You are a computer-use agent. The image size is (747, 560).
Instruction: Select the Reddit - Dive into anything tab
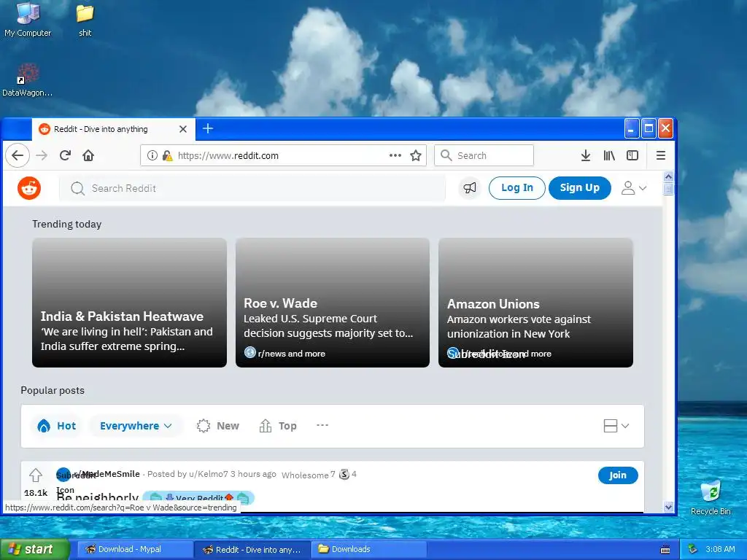coord(113,129)
